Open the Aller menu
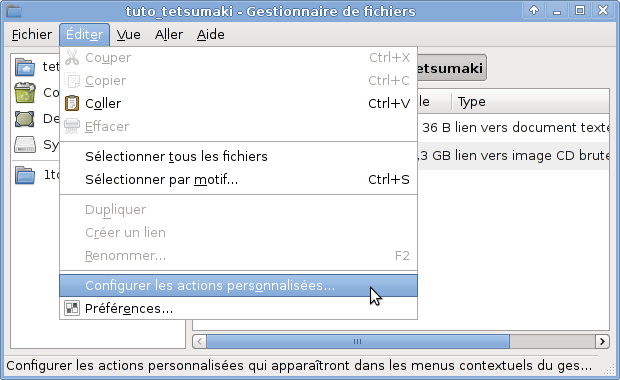 pos(169,35)
